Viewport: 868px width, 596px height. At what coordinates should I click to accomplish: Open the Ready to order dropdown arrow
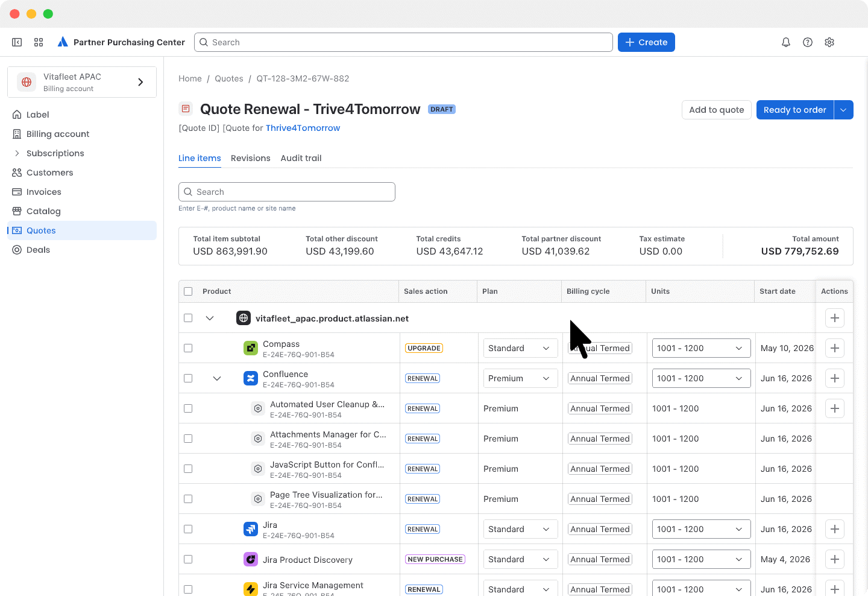coord(843,110)
